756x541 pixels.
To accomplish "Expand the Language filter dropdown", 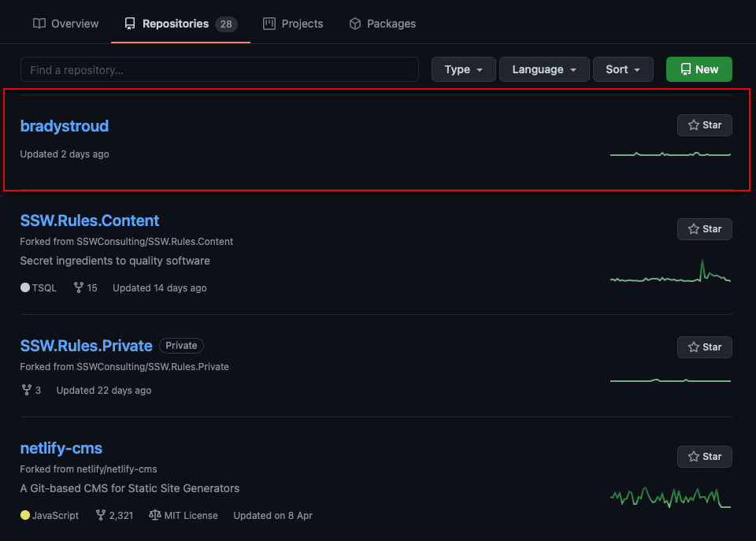I will 543,69.
